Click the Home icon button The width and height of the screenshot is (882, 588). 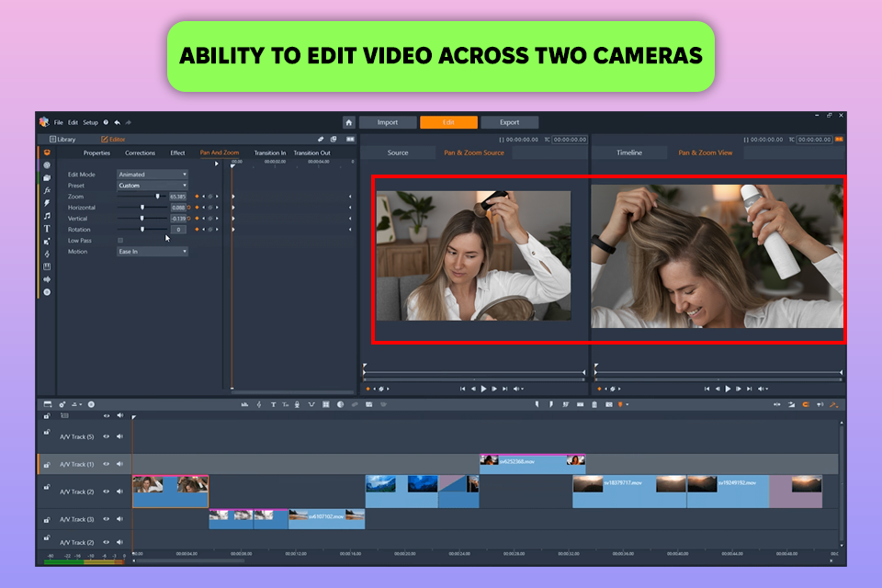pyautogui.click(x=349, y=122)
